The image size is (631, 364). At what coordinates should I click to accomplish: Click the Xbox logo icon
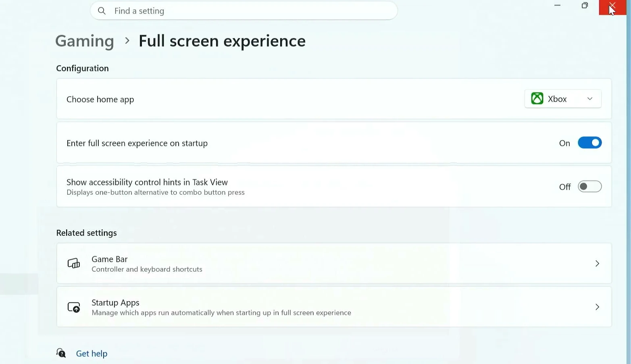[537, 99]
